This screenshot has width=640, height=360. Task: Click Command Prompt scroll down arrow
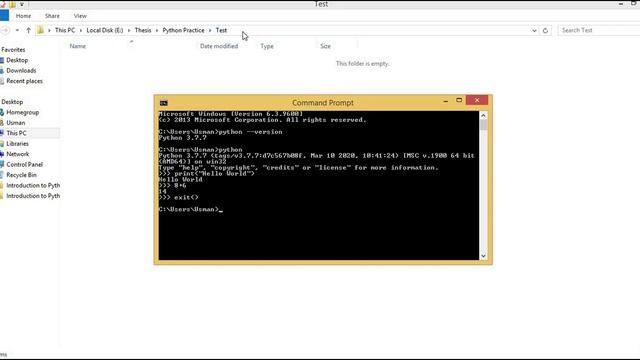[x=483, y=256]
